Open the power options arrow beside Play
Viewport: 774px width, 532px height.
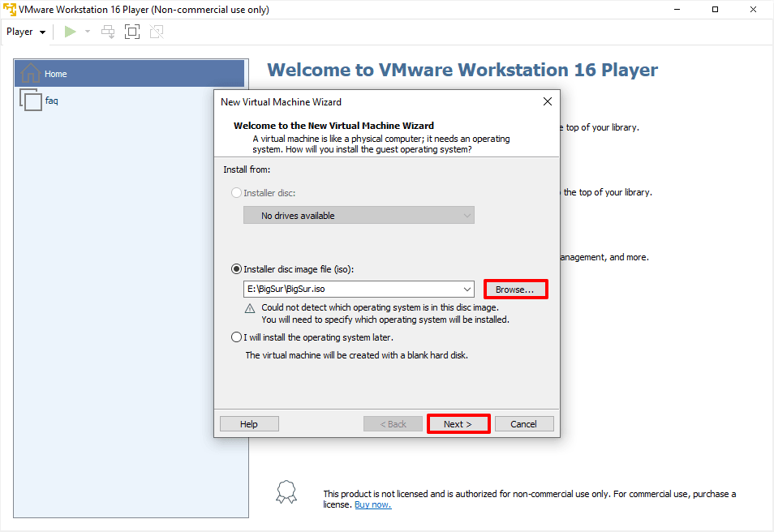point(88,32)
